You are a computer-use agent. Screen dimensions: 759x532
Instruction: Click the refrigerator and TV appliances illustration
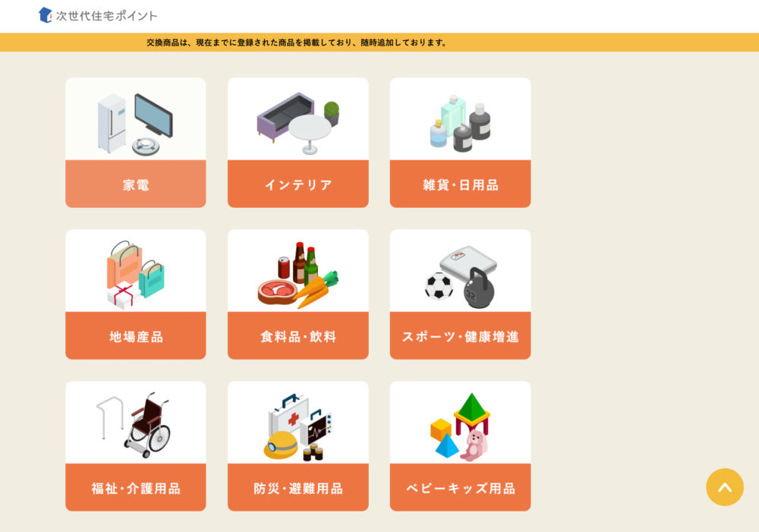(x=135, y=124)
